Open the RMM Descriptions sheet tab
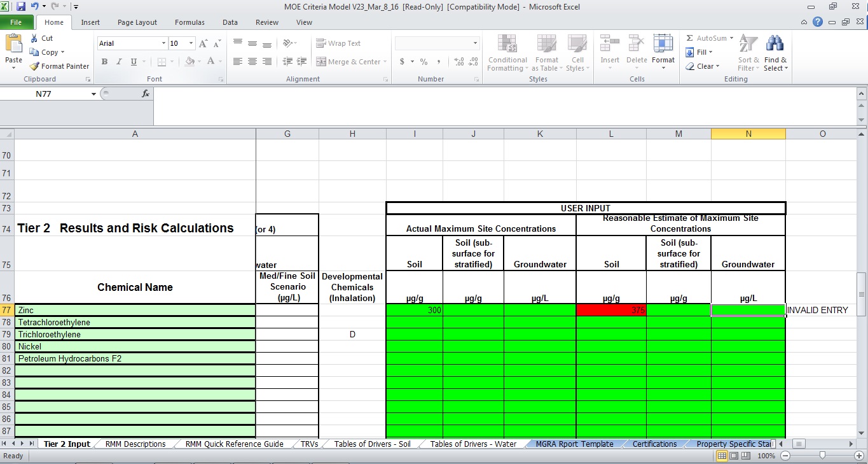Image resolution: width=868 pixels, height=464 pixels. [135, 444]
